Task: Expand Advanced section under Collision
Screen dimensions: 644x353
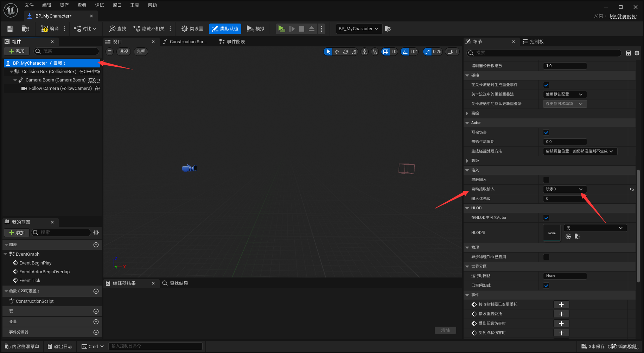Action: (467, 113)
